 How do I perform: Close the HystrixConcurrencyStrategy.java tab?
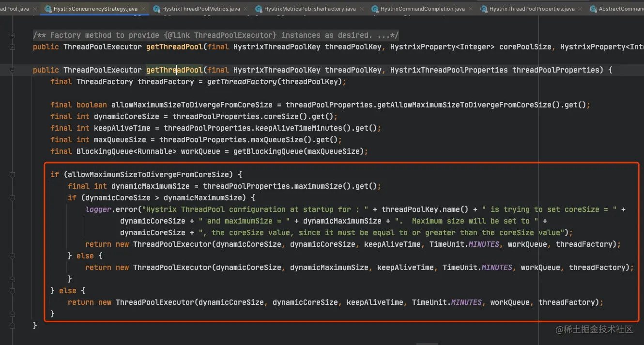pyautogui.click(x=144, y=9)
